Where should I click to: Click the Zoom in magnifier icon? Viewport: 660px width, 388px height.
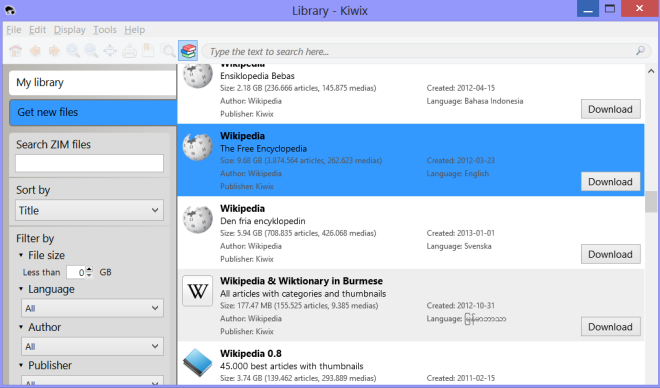(73, 51)
